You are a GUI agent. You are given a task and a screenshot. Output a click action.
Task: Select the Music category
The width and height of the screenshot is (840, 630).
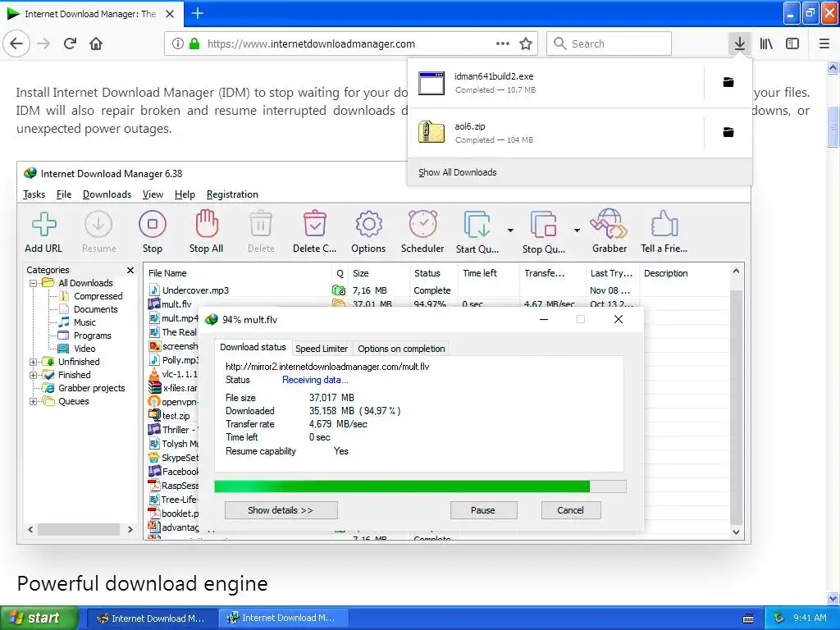tap(84, 322)
